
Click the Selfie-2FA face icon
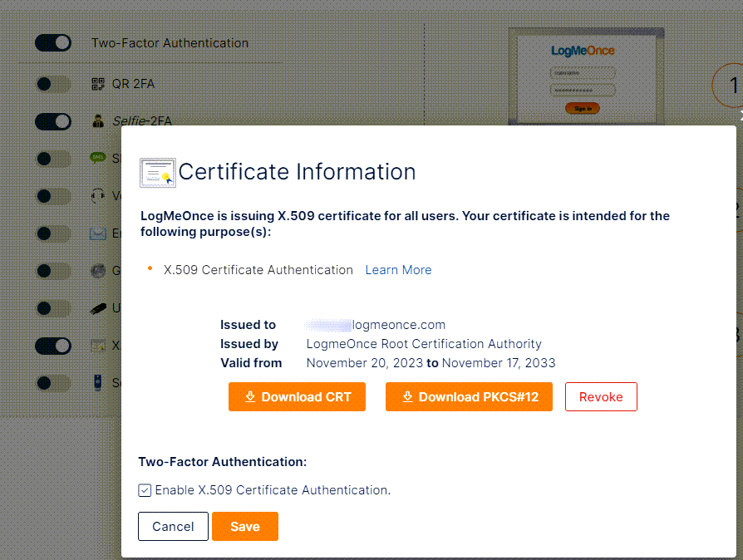pos(100,121)
